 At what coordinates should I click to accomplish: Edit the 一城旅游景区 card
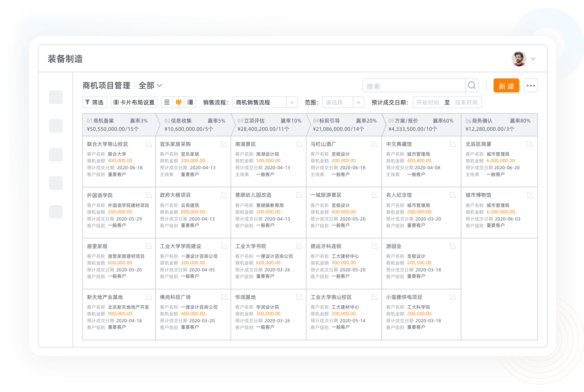[x=375, y=195]
